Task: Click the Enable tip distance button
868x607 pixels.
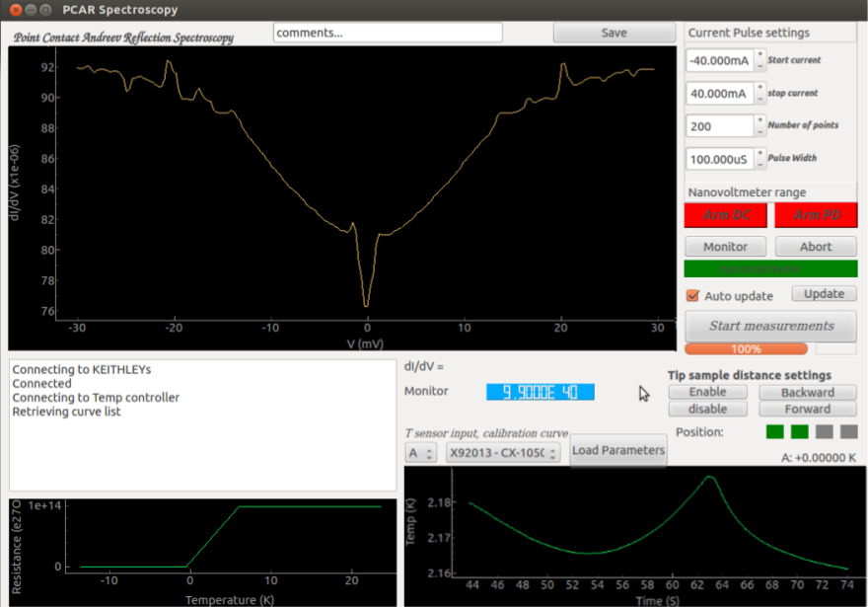Action: coord(707,392)
